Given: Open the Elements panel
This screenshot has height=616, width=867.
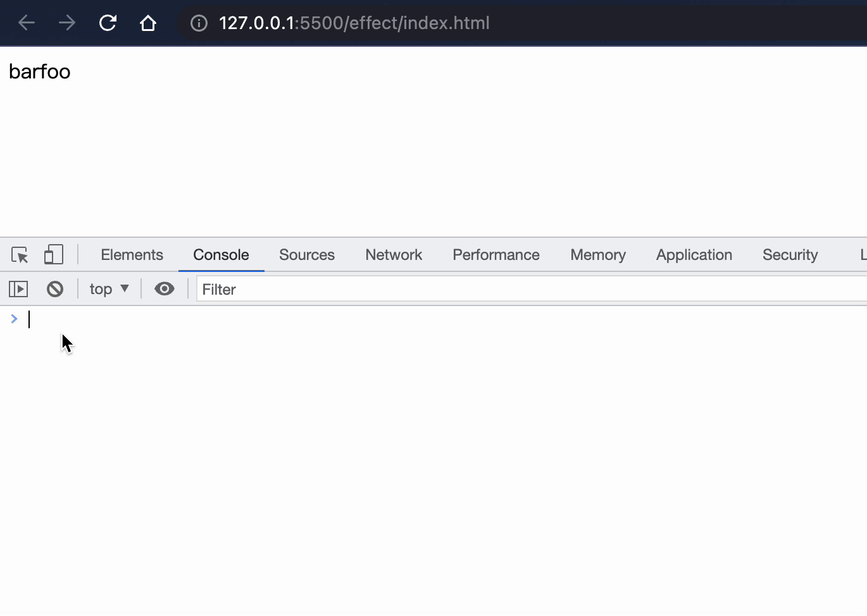Looking at the screenshot, I should (x=132, y=254).
